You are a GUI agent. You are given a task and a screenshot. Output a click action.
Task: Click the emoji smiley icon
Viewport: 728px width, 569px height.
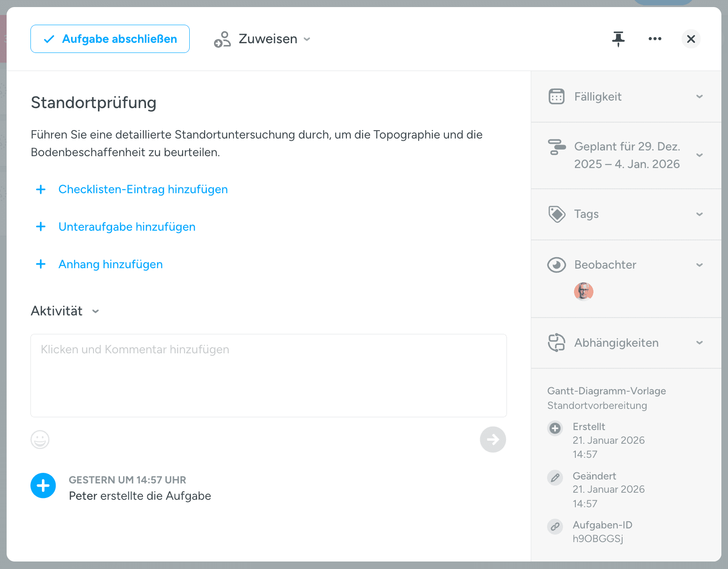tap(40, 439)
